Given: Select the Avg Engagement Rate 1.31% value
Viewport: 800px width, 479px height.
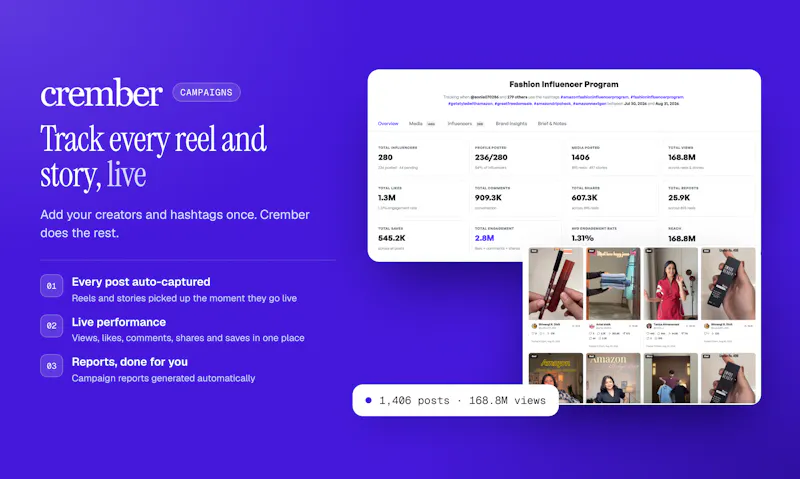Looking at the screenshot, I should coord(583,238).
